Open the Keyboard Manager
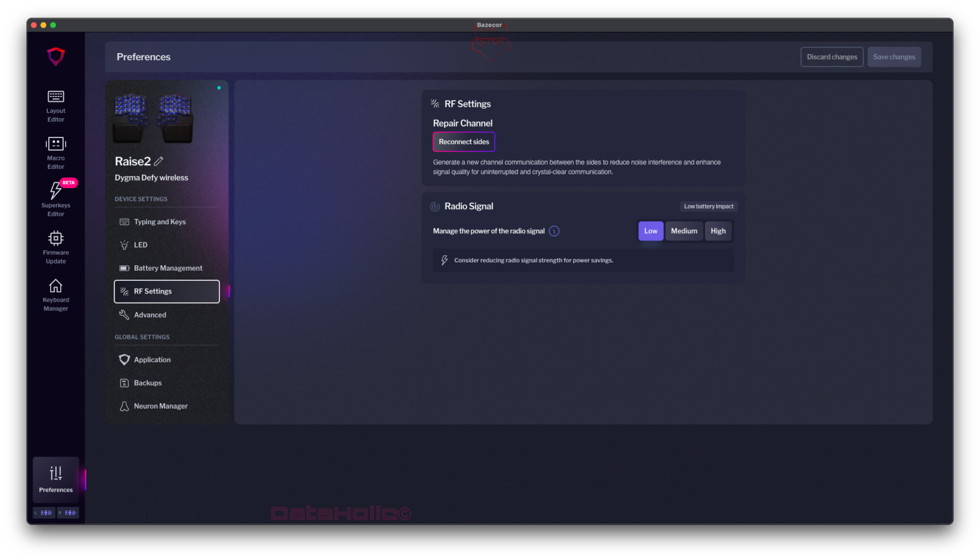 [55, 295]
